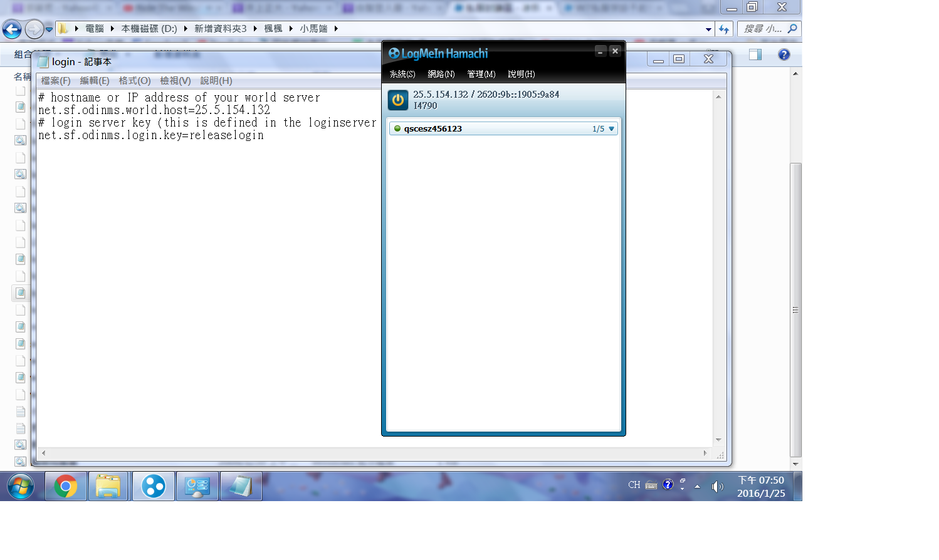Open the 編輯(E) menu in Notepad

pos(95,81)
